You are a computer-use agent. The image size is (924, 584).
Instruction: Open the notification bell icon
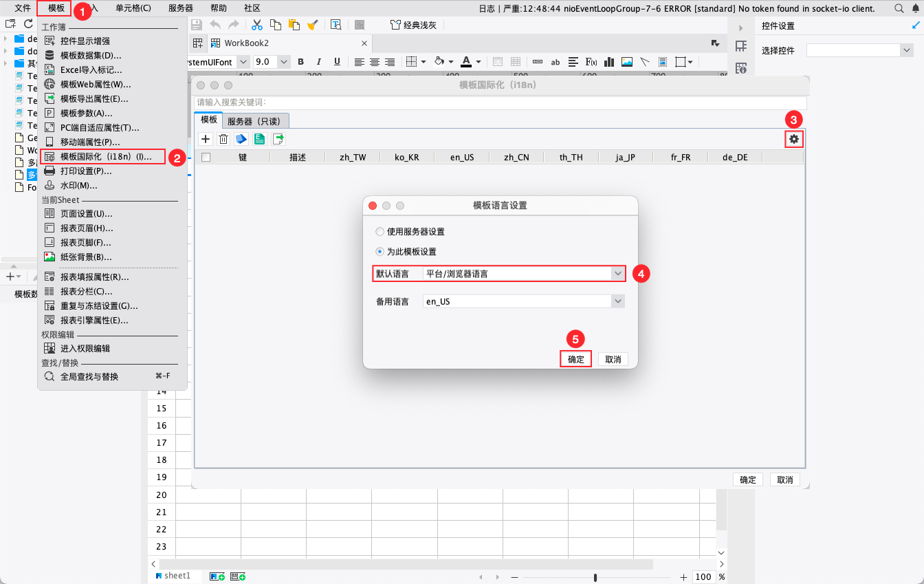coord(916,8)
